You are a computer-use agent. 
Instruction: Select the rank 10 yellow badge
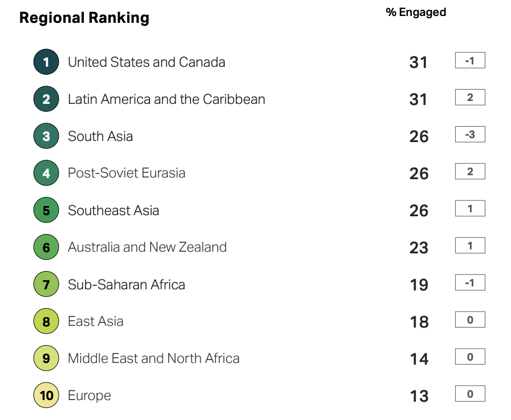pos(46,396)
